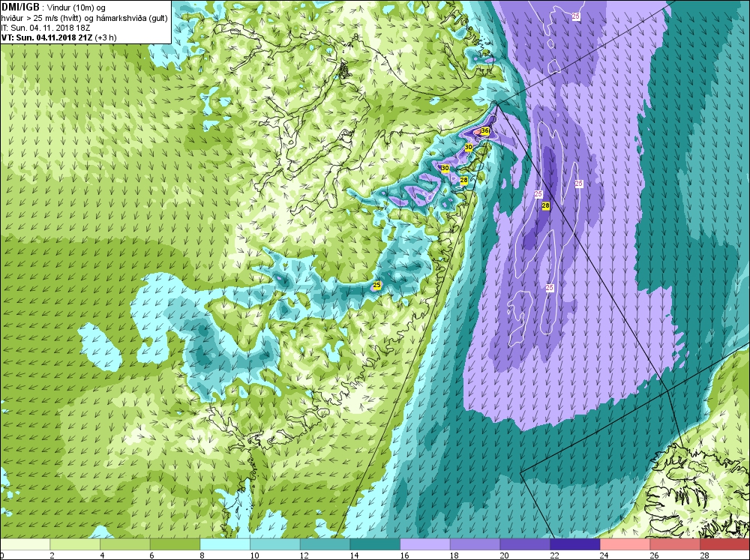
Task: Pick the 4–6 m/s green legend swatch
Action: [x=124, y=544]
